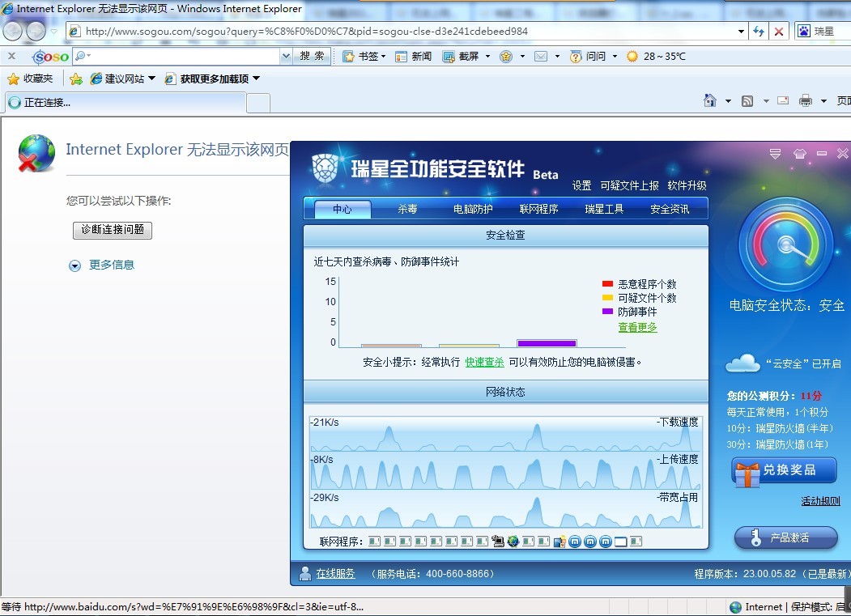Click the cloud icon beside 云安全已开启
The width and height of the screenshot is (851, 616).
(x=742, y=363)
